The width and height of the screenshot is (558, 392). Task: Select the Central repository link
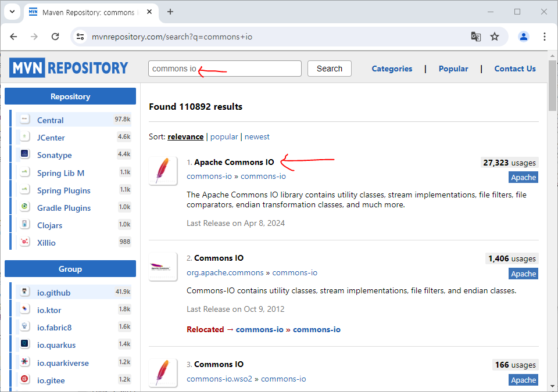[50, 120]
